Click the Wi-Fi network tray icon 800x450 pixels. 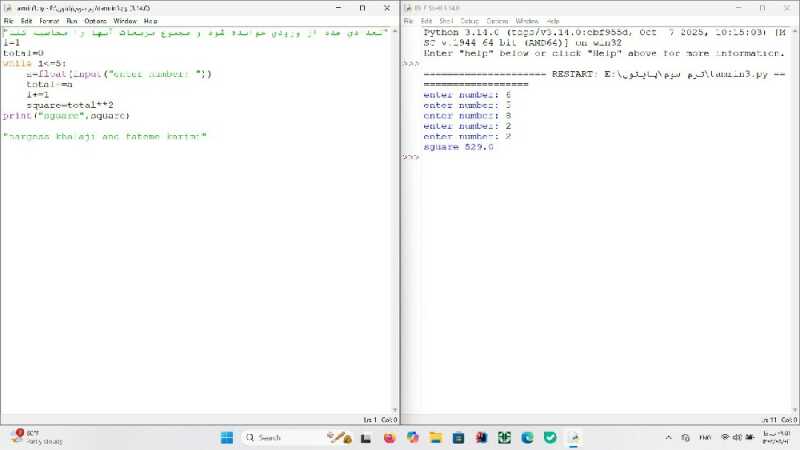coord(725,438)
